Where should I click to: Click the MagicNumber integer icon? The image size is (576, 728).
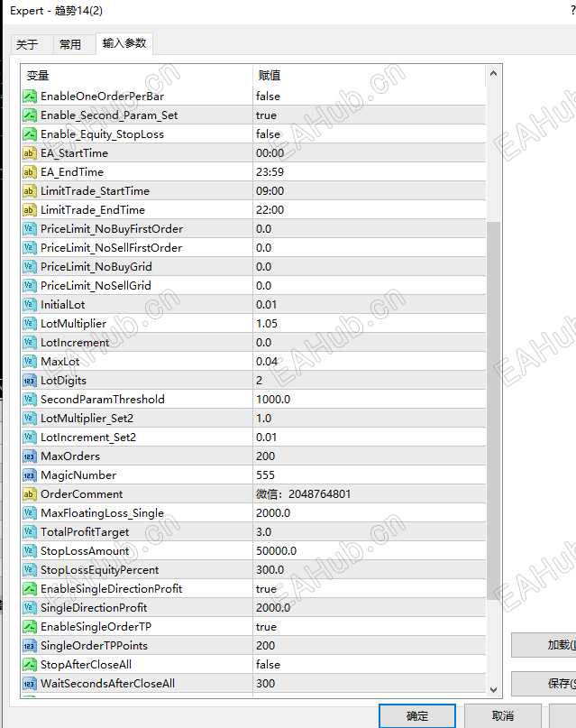pos(29,475)
